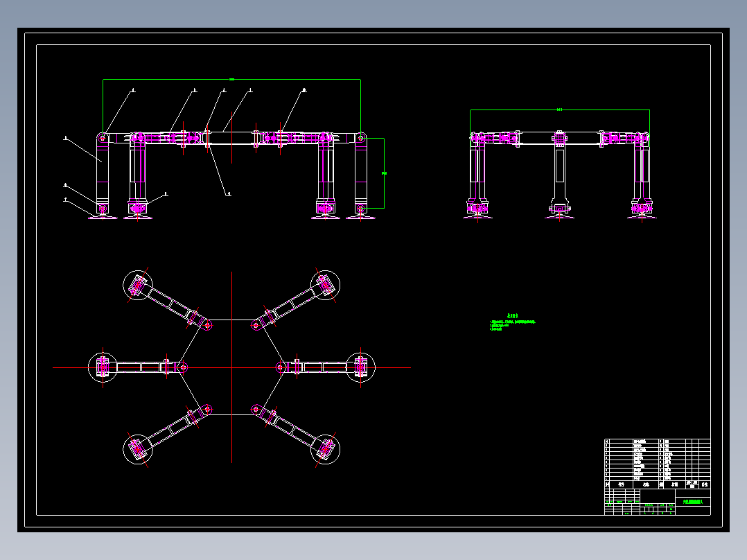
Task: Pick the lower-right foot pad circle in plan view
Action: coord(326,449)
